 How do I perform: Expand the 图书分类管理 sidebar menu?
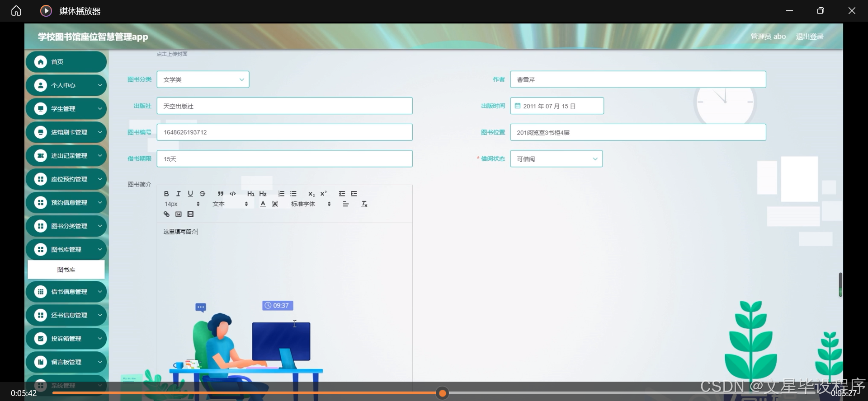(66, 226)
